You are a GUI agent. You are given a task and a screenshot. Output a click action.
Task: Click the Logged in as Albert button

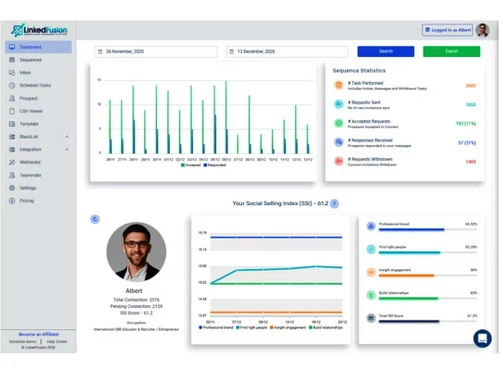[448, 30]
